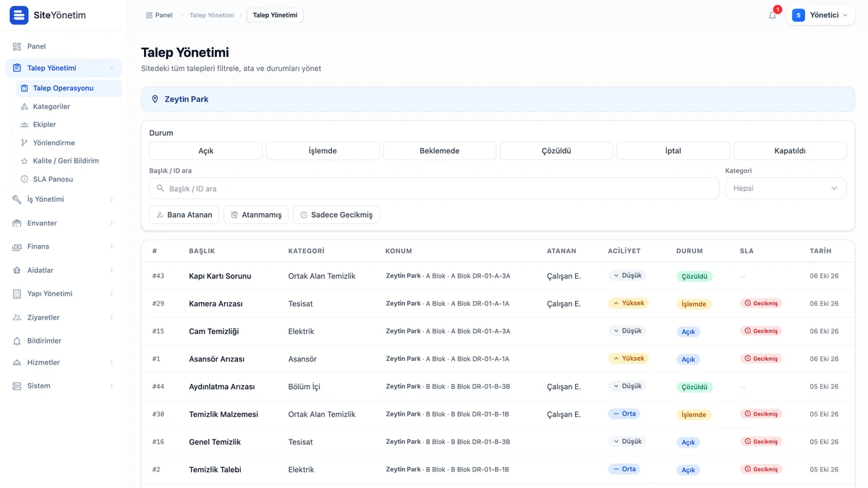868x488 pixels.
Task: Click the Sistem server icon
Action: point(17,386)
